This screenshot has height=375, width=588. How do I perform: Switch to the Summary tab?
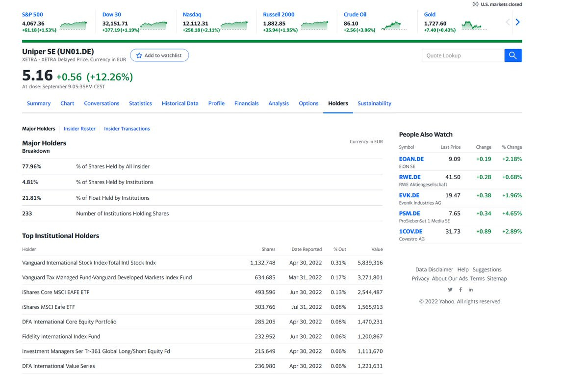point(39,103)
